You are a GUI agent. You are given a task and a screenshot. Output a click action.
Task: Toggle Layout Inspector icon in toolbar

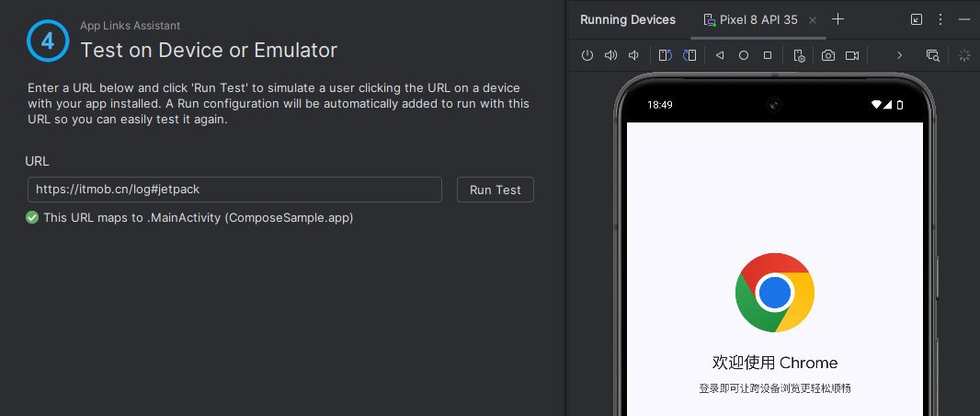933,55
